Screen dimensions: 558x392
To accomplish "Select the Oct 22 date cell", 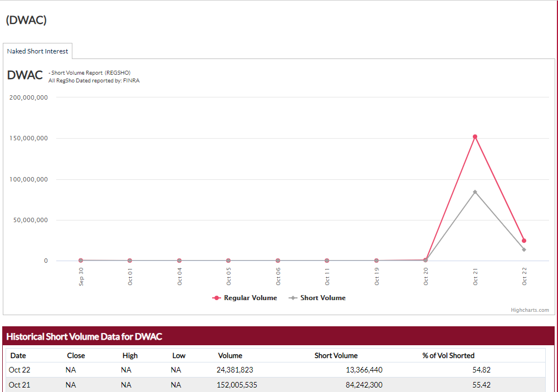I will point(19,370).
